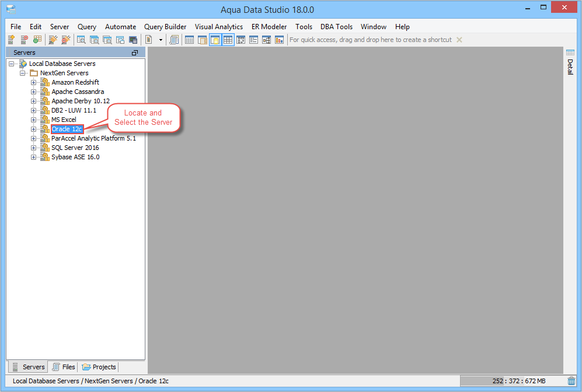Expand the MS Excel server node
This screenshot has height=392, width=582.
coord(33,120)
